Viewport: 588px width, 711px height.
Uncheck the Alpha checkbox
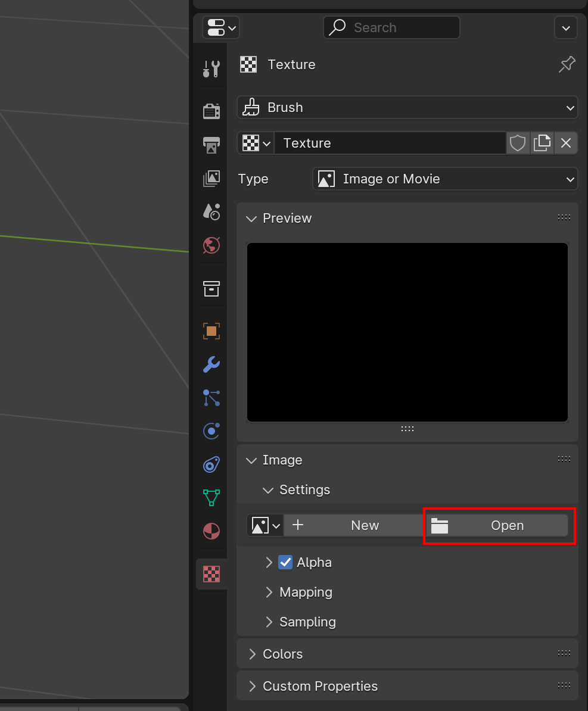(x=285, y=563)
